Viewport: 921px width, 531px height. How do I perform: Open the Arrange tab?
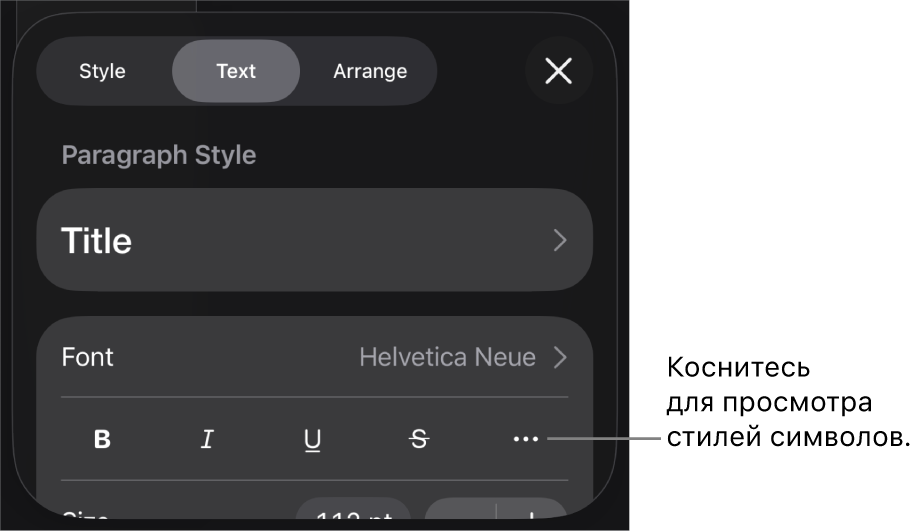(x=370, y=71)
